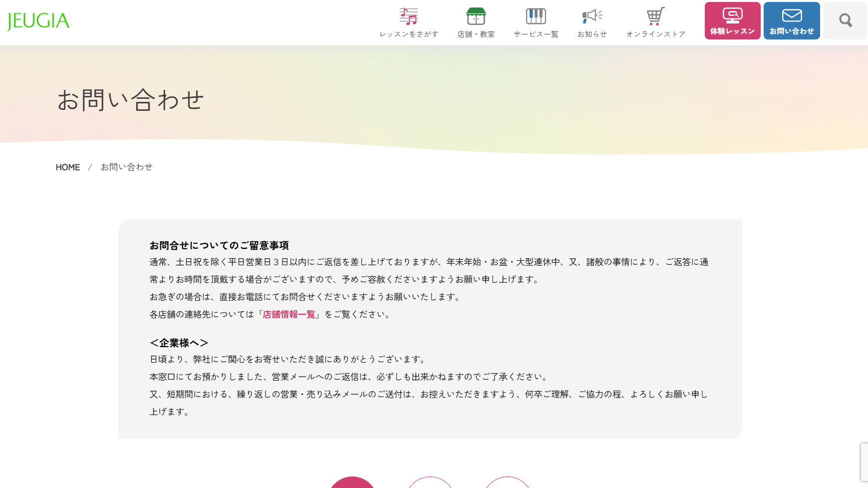Go to HOME in the breadcrumb

[x=68, y=167]
